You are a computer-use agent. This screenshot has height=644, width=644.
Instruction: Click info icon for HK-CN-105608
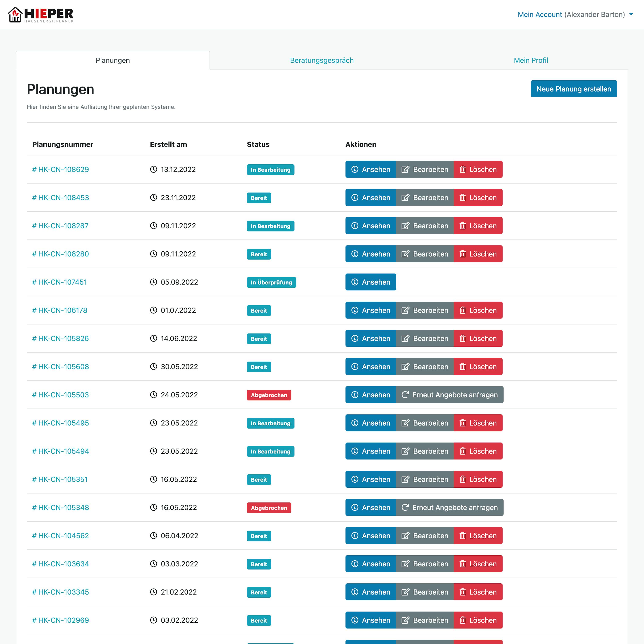355,367
